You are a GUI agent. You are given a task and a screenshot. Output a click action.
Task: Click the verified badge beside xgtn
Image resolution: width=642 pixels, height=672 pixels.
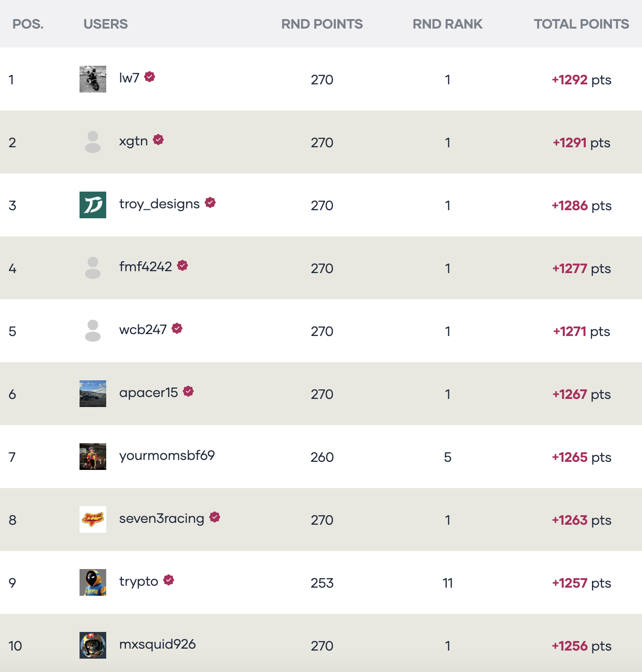click(x=158, y=140)
